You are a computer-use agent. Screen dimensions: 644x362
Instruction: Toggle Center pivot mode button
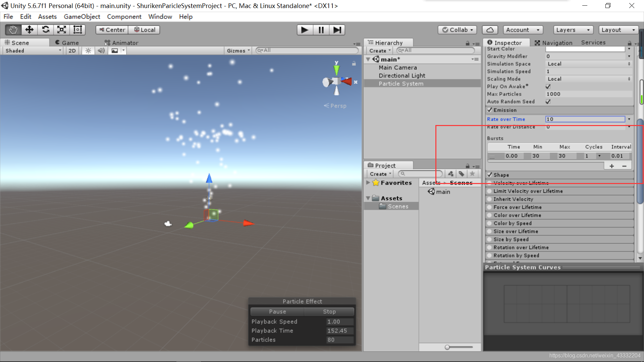[112, 30]
